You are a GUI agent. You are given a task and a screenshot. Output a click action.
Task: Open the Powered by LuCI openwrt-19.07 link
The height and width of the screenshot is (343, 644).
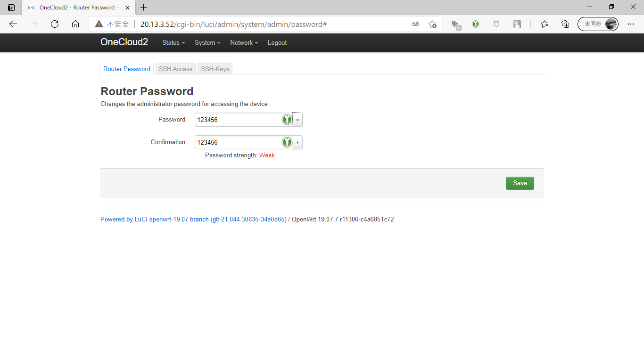(193, 220)
